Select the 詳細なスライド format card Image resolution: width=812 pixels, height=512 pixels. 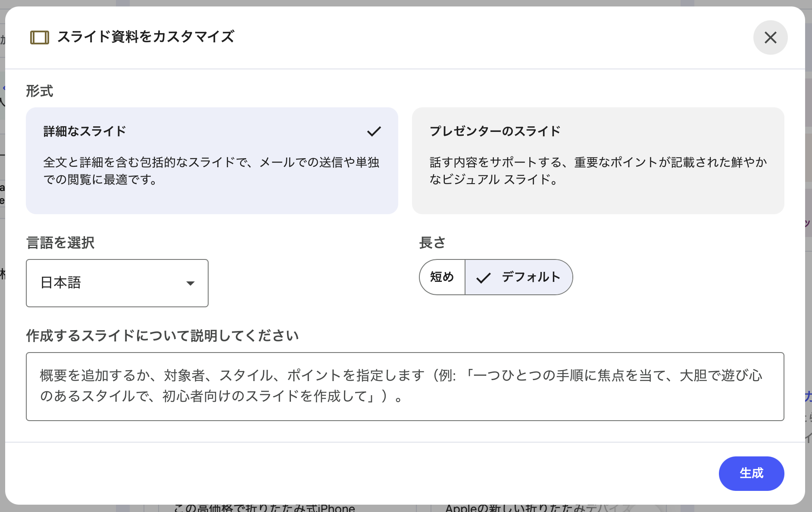tap(212, 160)
